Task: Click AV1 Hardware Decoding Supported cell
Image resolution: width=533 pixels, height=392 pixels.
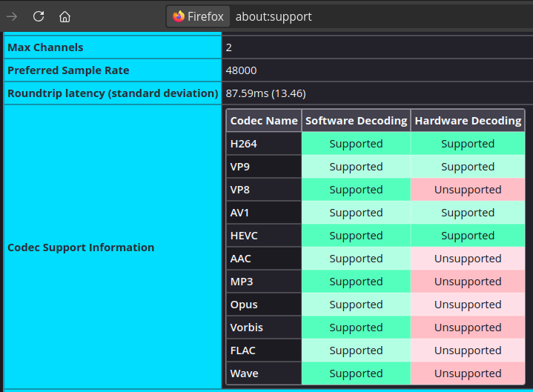Action: 468,213
